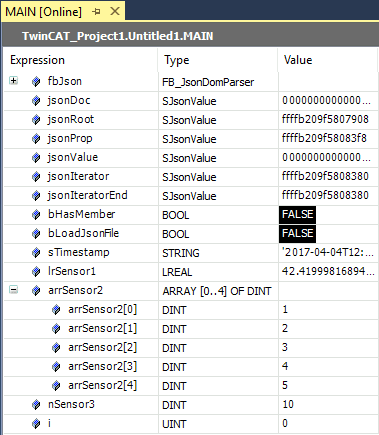Select the jsonIterator value ffffb209f5808380

325,176
